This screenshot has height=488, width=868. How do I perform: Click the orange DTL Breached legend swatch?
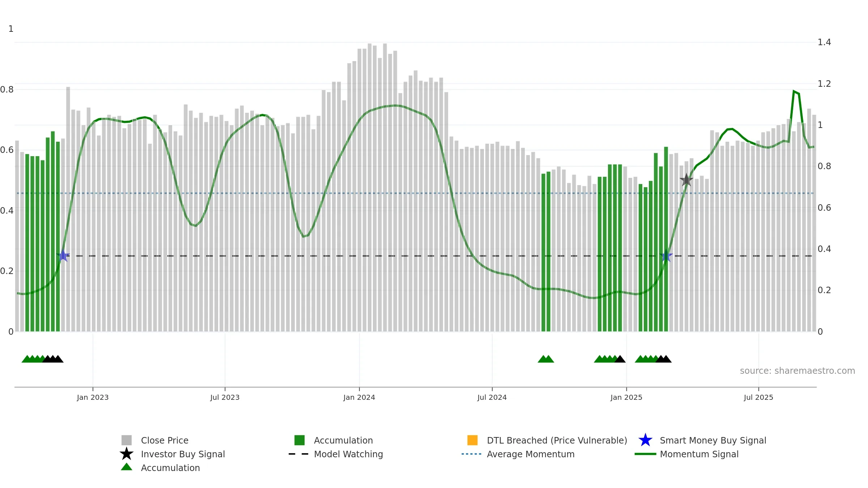pyautogui.click(x=472, y=440)
